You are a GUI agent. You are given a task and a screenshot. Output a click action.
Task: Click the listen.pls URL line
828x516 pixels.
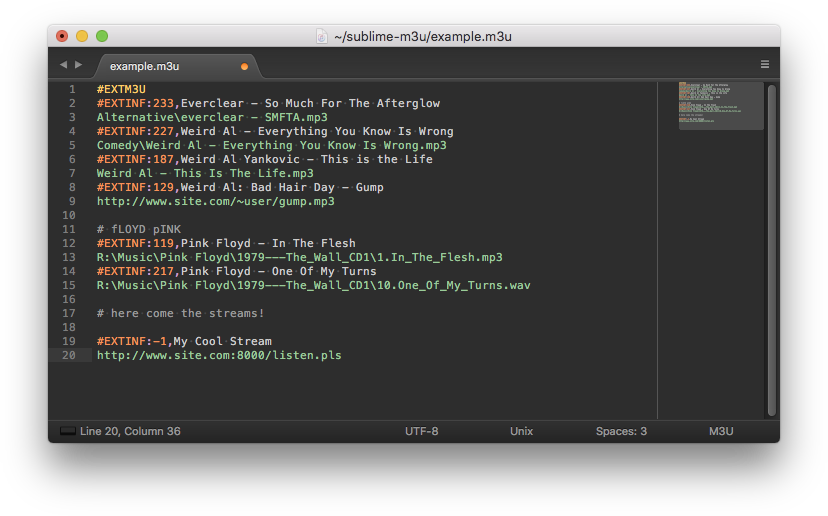click(x=219, y=355)
